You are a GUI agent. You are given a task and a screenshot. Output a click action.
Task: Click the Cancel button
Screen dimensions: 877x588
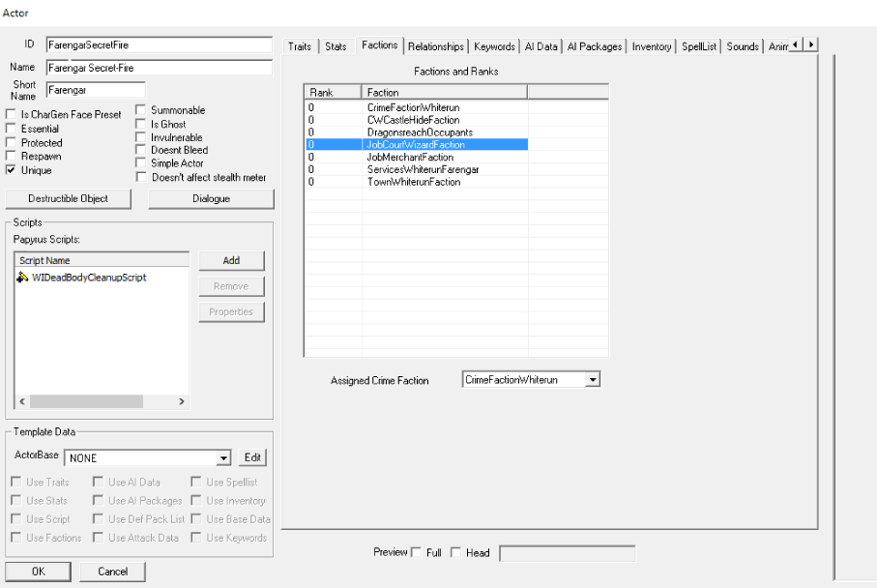point(112,572)
